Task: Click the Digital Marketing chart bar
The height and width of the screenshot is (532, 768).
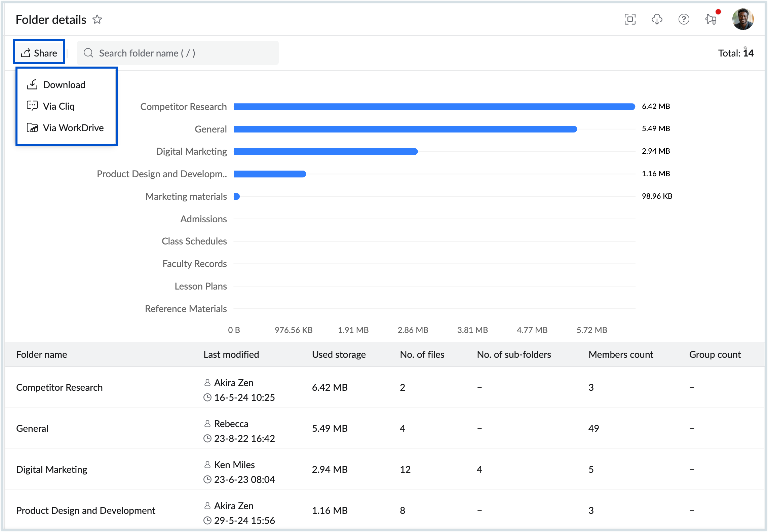Action: [x=325, y=152]
